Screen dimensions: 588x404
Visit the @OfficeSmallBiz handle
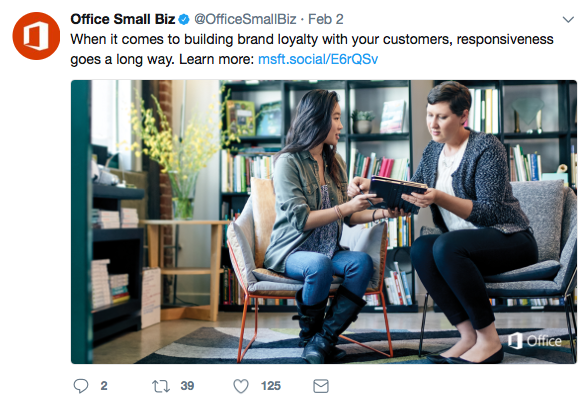245,19
